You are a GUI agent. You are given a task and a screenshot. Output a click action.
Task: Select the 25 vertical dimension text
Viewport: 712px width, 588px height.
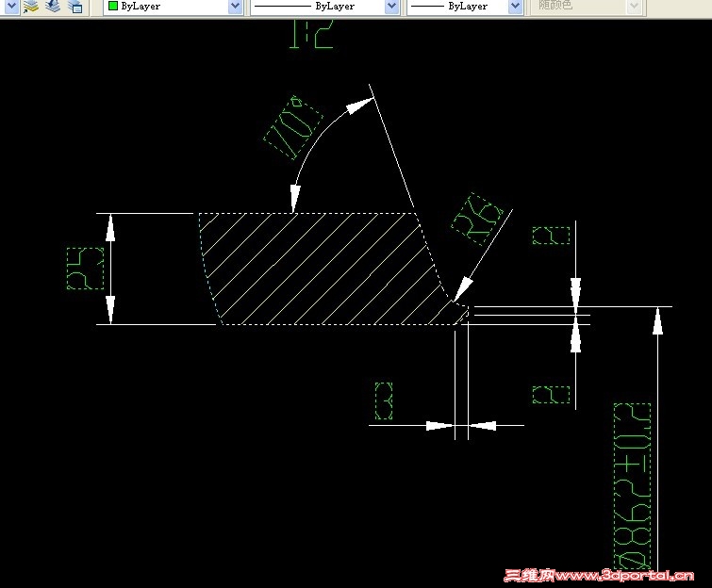[86, 269]
